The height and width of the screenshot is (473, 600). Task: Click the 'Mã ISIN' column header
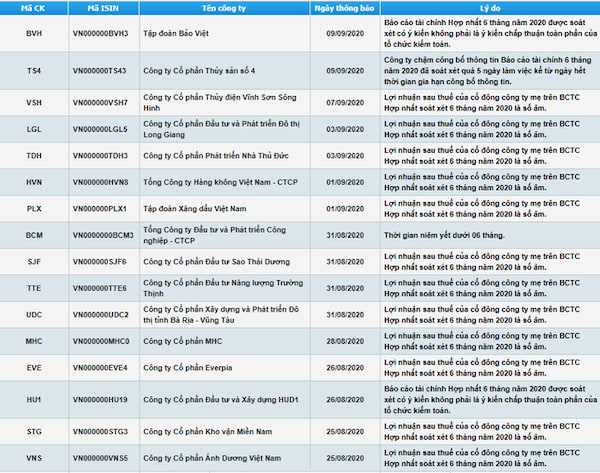click(103, 8)
